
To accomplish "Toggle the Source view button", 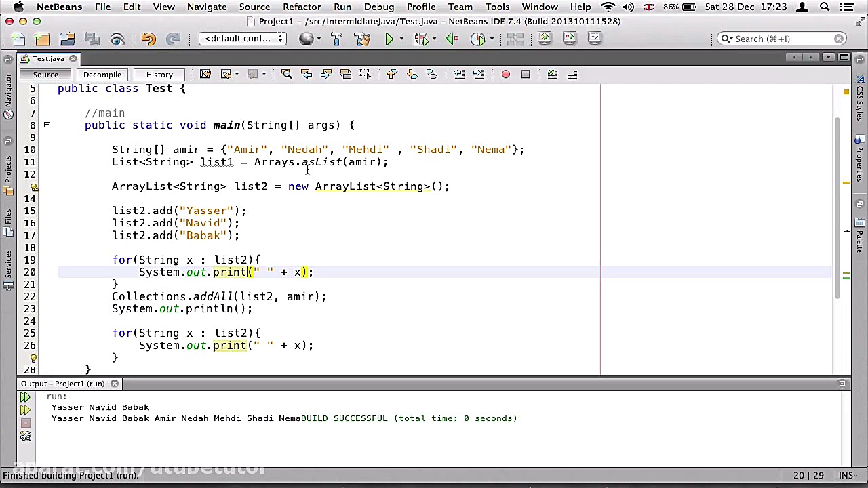I will [45, 75].
